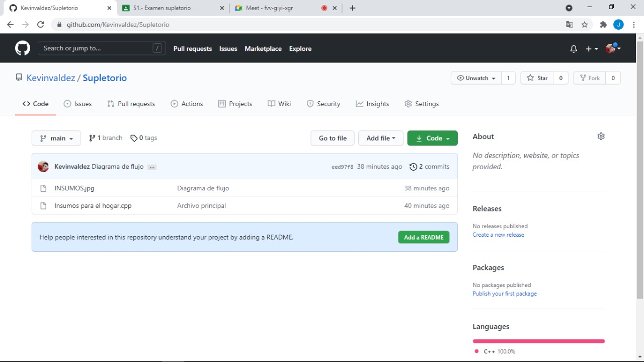
Task: Click the watchers count 1
Action: click(508, 78)
